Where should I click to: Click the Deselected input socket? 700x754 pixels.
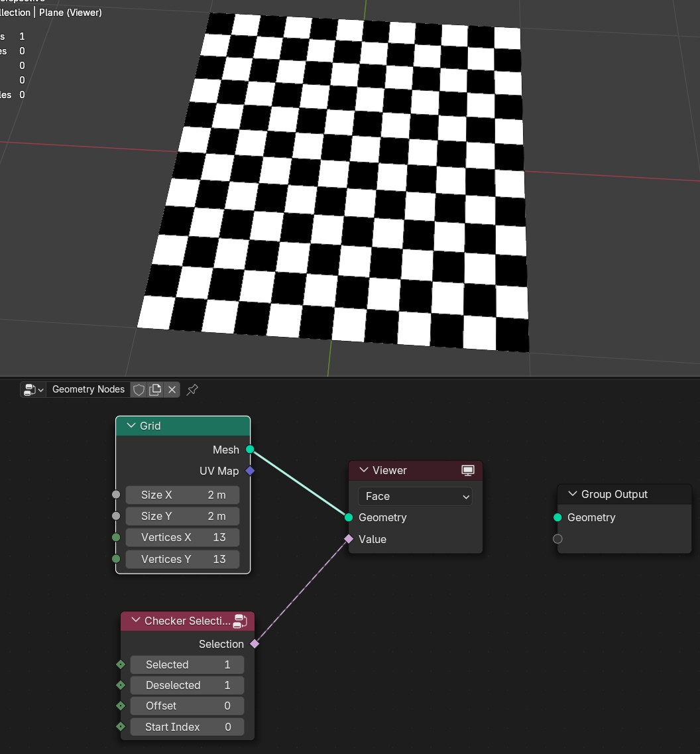[x=121, y=685]
